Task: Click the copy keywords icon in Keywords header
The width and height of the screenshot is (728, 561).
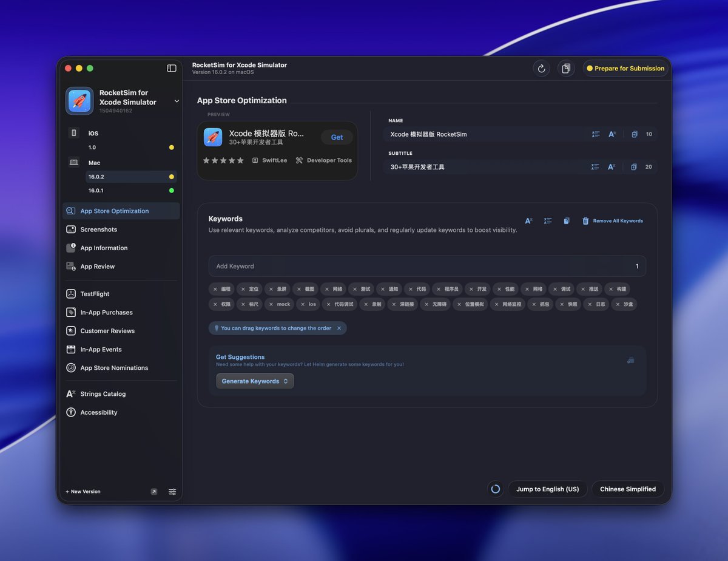Action: pyautogui.click(x=567, y=221)
